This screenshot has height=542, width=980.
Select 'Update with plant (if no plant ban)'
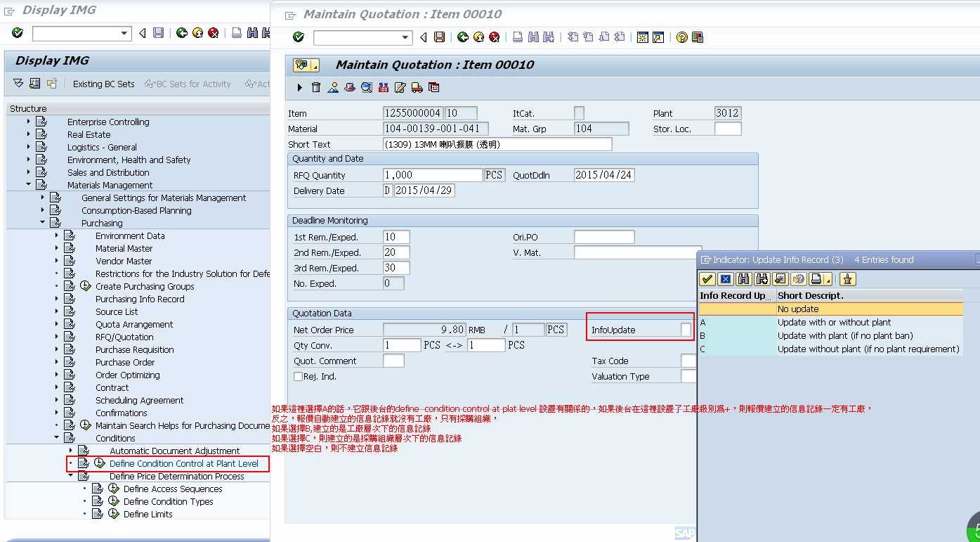830,335
